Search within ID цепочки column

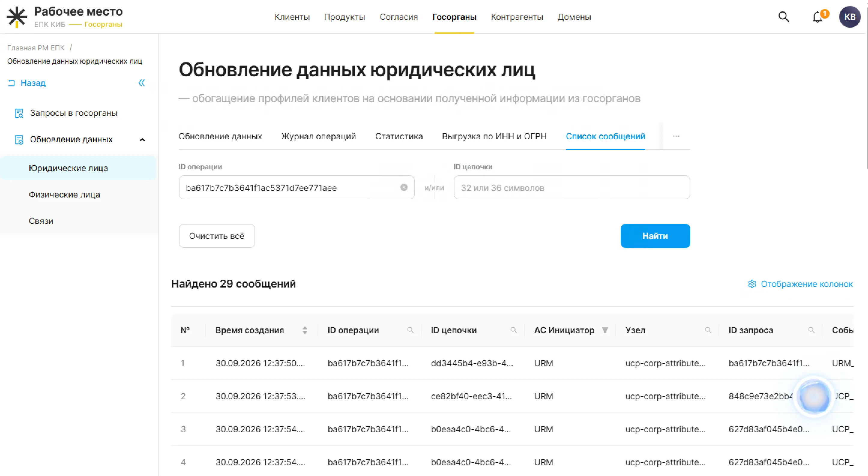point(514,330)
